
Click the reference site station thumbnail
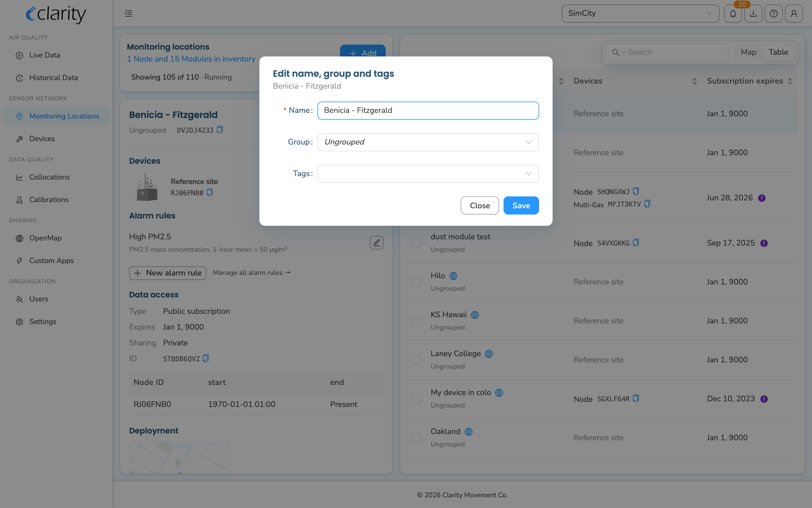click(x=147, y=187)
